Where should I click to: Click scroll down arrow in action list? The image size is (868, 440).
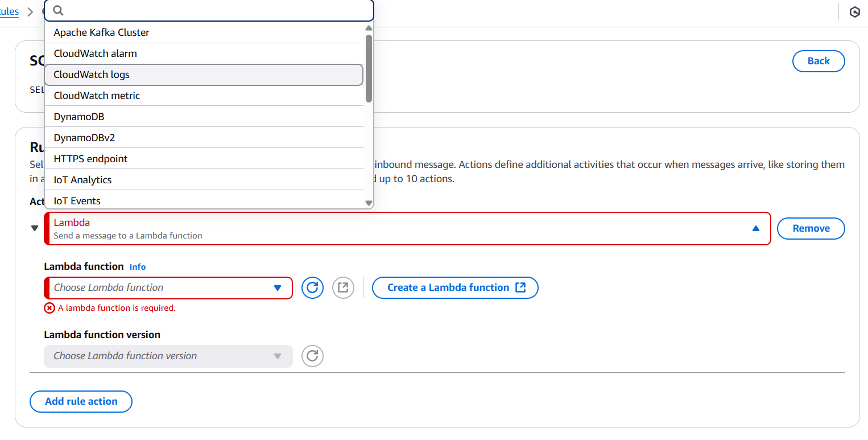369,203
